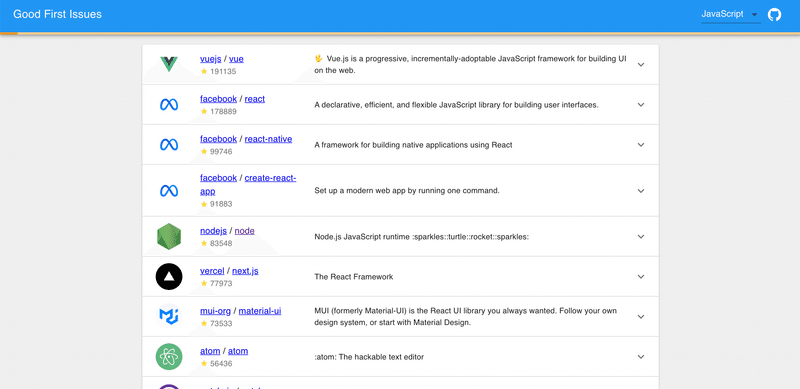Viewport: 800px width, 389px height.
Task: Open the node repository link
Action: point(244,231)
